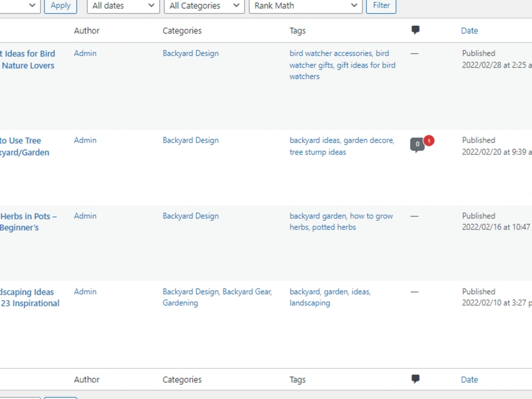532x399 pixels.
Task: Click the Author column footer label
Action: (x=87, y=380)
